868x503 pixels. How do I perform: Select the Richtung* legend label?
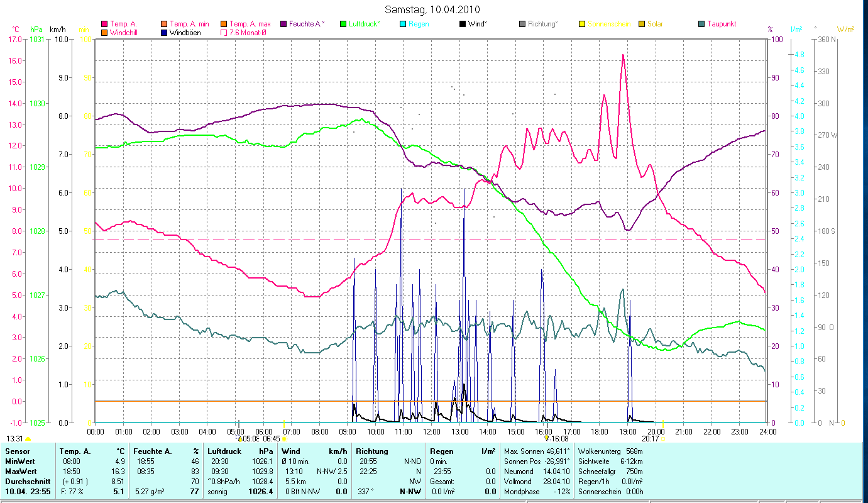pyautogui.click(x=543, y=24)
